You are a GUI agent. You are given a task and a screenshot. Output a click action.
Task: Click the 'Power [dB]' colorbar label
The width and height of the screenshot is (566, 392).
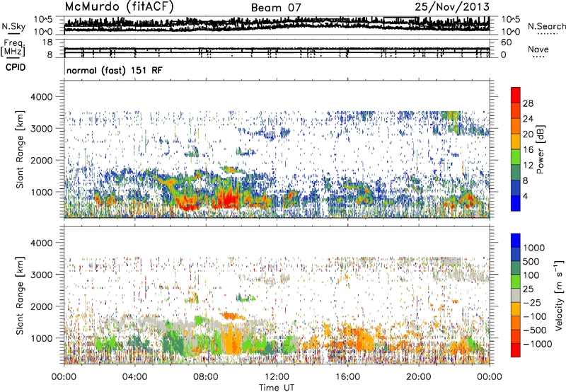tap(540, 149)
